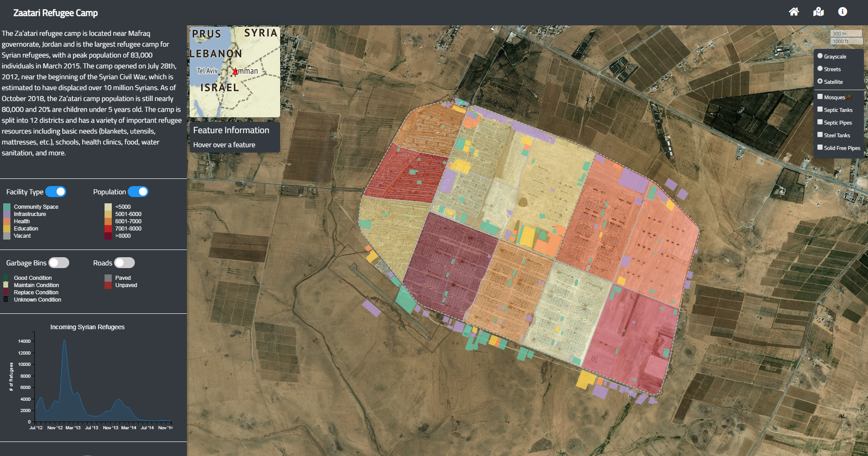
Task: Choose the Streets basemap radio button
Action: tap(820, 69)
